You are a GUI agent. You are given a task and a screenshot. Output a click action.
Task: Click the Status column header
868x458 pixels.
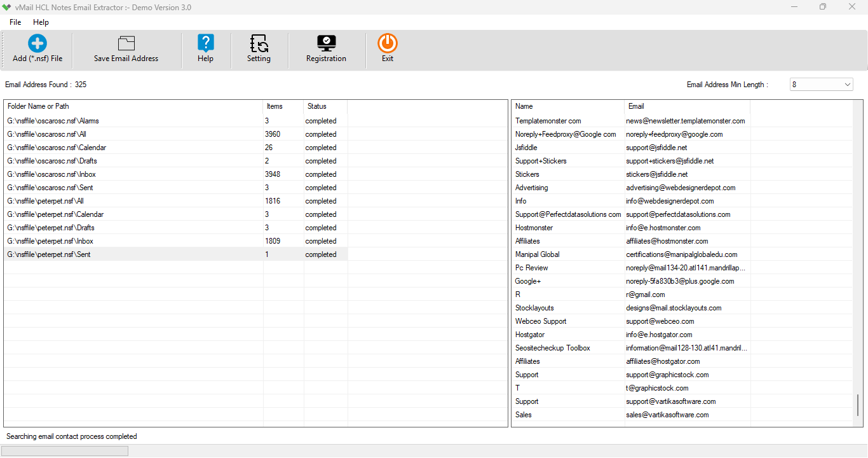click(325, 106)
